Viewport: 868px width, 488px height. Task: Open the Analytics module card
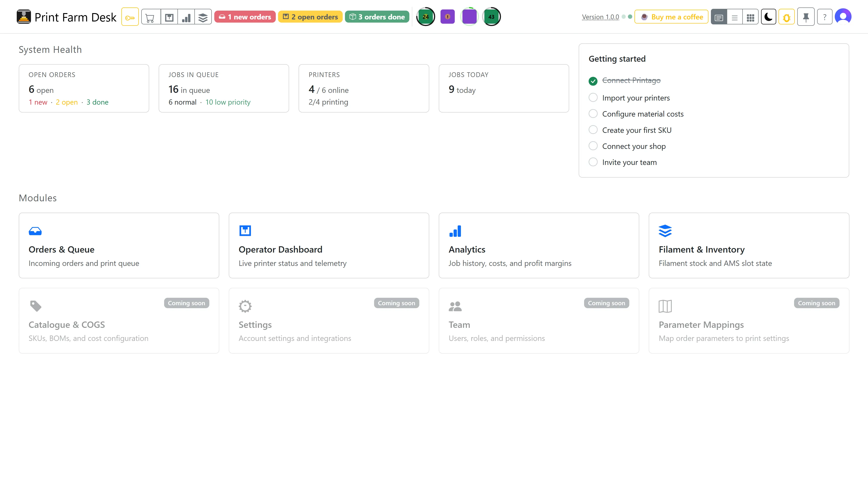click(539, 245)
